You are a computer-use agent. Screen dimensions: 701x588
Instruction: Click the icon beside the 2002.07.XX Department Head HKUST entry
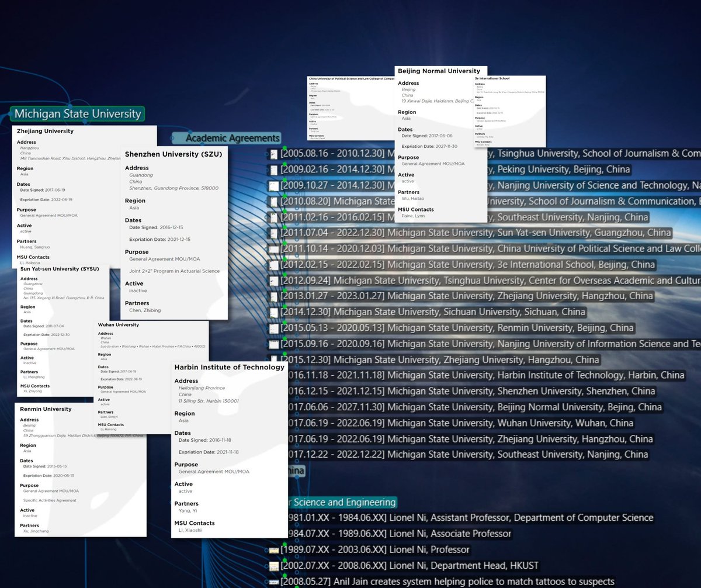273,566
